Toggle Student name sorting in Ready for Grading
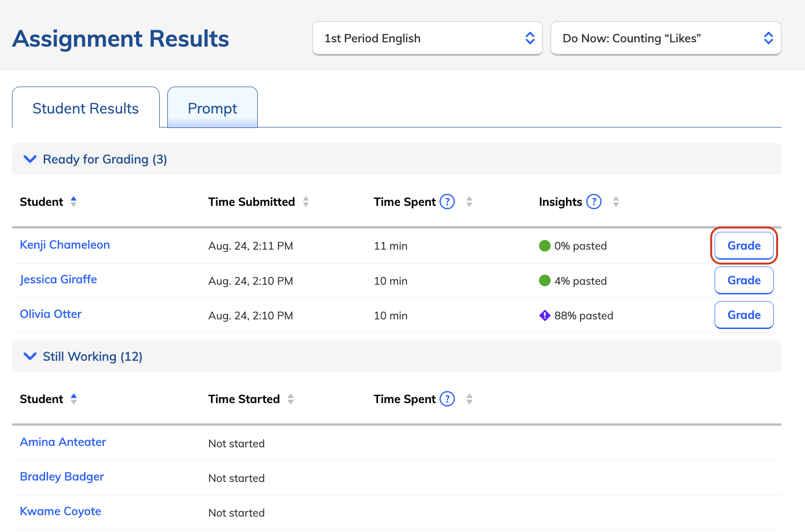805x532 pixels. 74,202
